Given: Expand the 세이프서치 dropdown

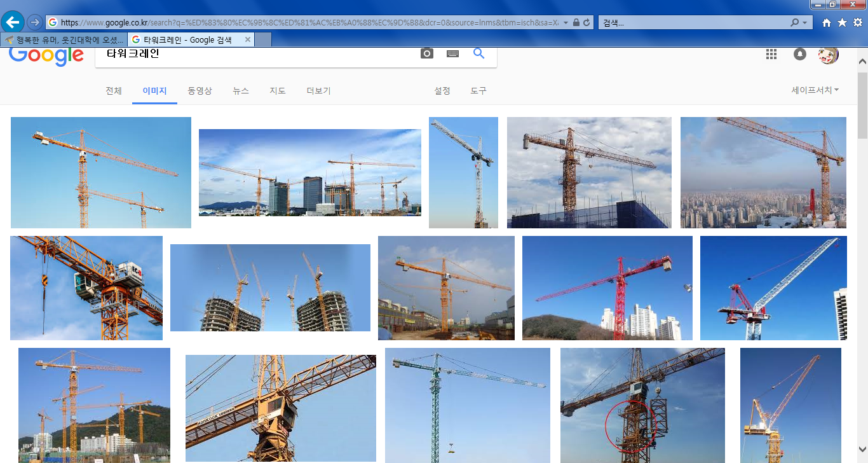Looking at the screenshot, I should (x=815, y=90).
